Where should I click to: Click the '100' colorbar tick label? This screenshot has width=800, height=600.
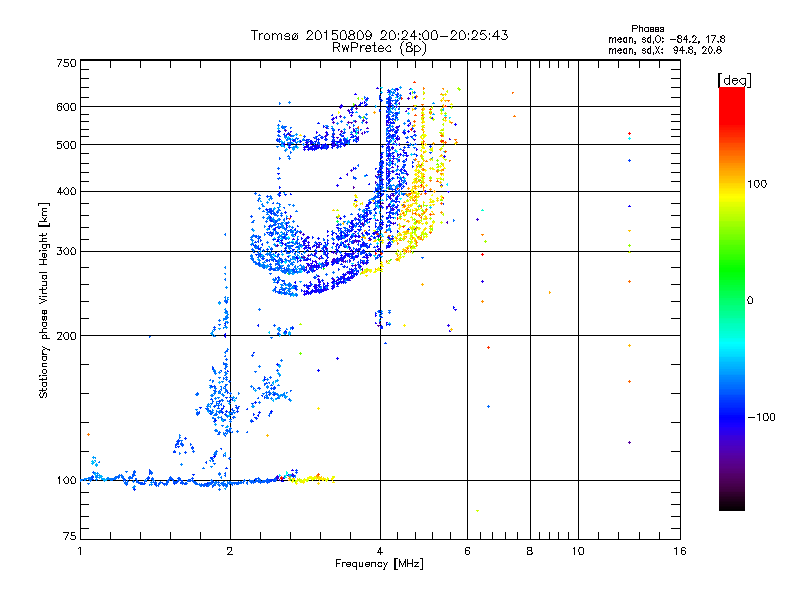(757, 184)
